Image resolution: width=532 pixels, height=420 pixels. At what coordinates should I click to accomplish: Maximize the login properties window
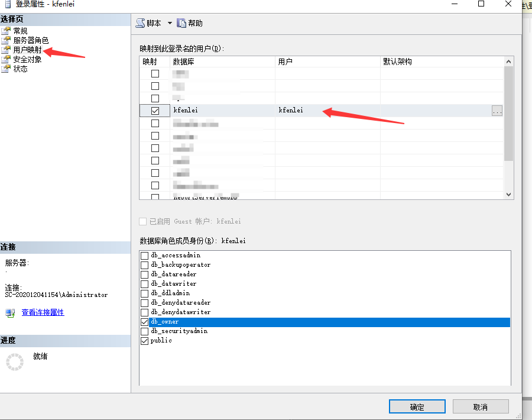(x=481, y=4)
